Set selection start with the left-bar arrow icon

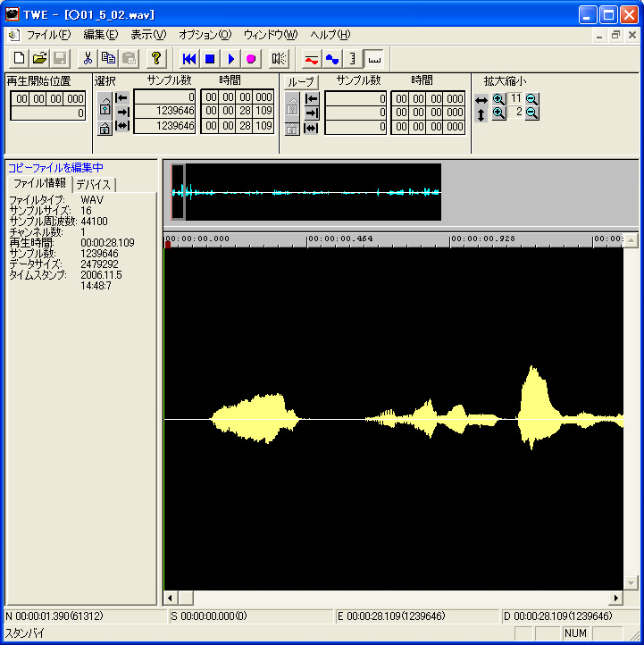click(x=122, y=98)
